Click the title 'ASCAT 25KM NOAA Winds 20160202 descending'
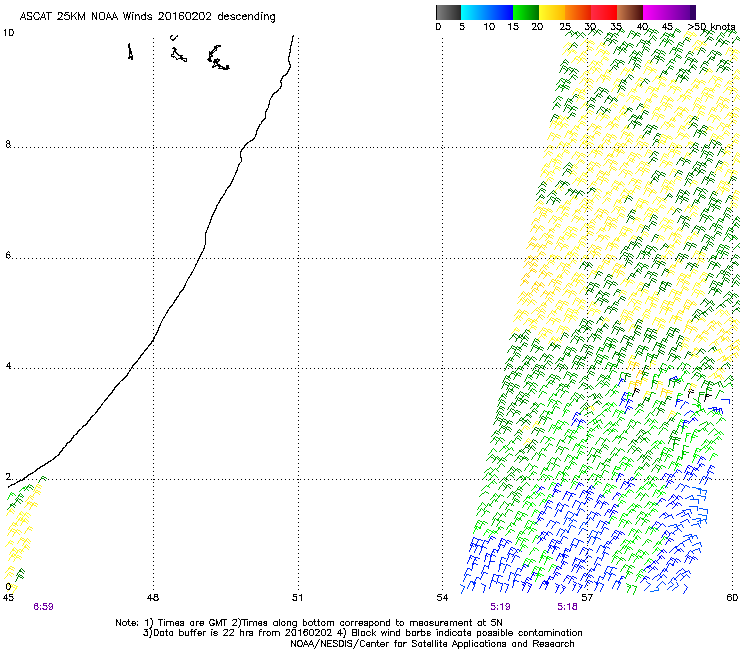Image resolution: width=740 pixels, height=650 pixels. pyautogui.click(x=148, y=17)
